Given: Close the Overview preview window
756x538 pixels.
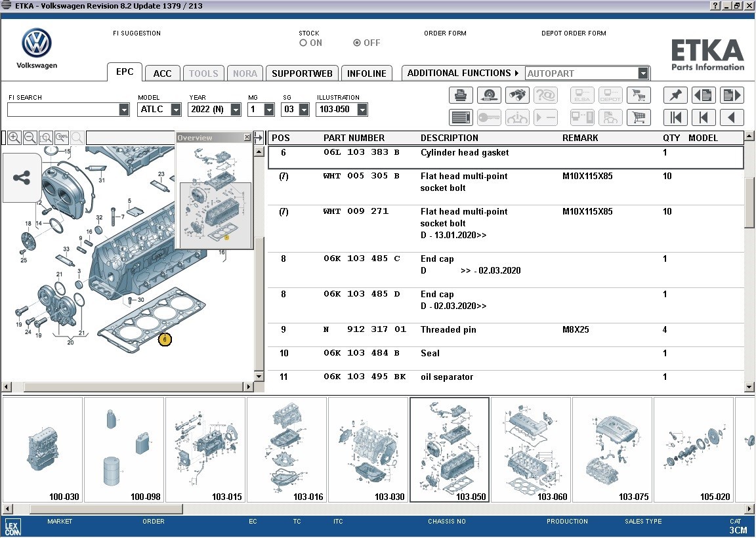Looking at the screenshot, I should point(247,137).
